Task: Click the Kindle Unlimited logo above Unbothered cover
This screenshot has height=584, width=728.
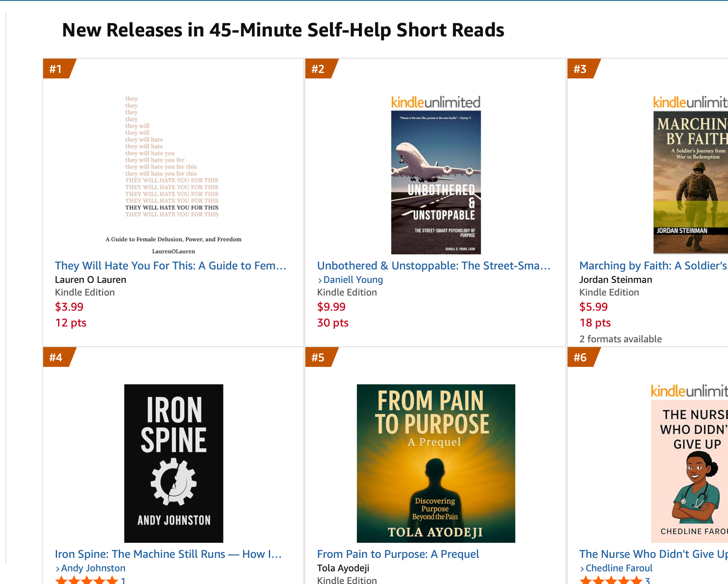Action: point(436,102)
